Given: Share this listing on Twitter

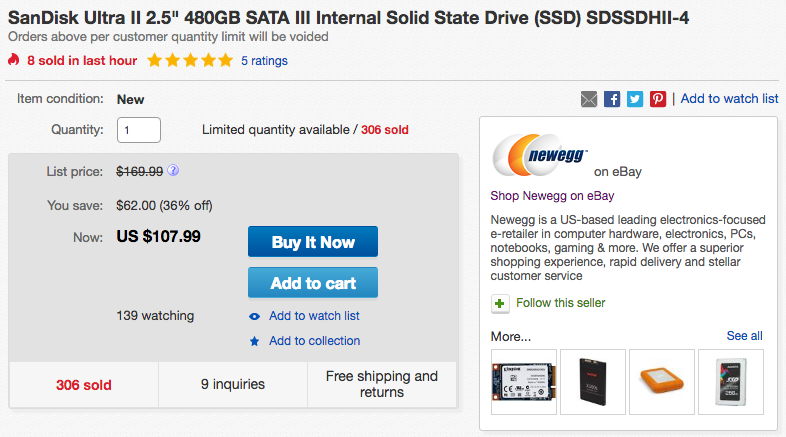Looking at the screenshot, I should tap(635, 99).
